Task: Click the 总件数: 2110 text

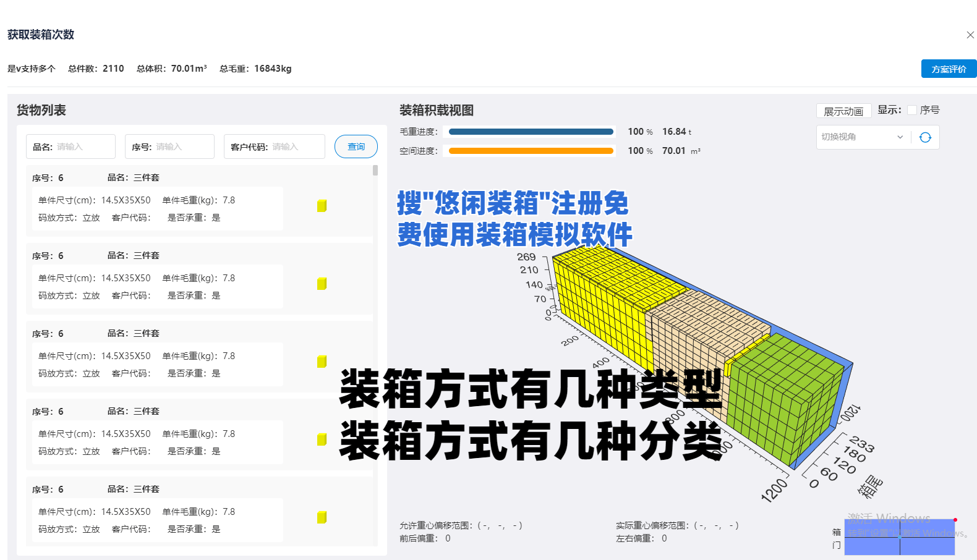Action: pos(96,69)
